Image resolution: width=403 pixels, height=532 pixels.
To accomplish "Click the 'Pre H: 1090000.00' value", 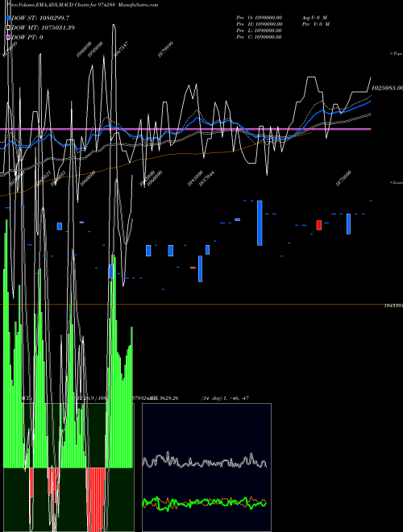I will tap(260, 24).
